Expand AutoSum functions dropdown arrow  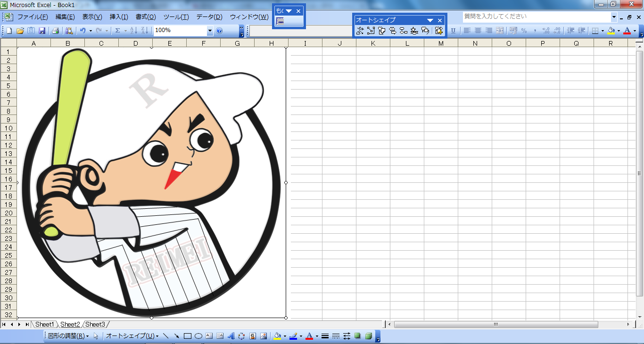(125, 31)
